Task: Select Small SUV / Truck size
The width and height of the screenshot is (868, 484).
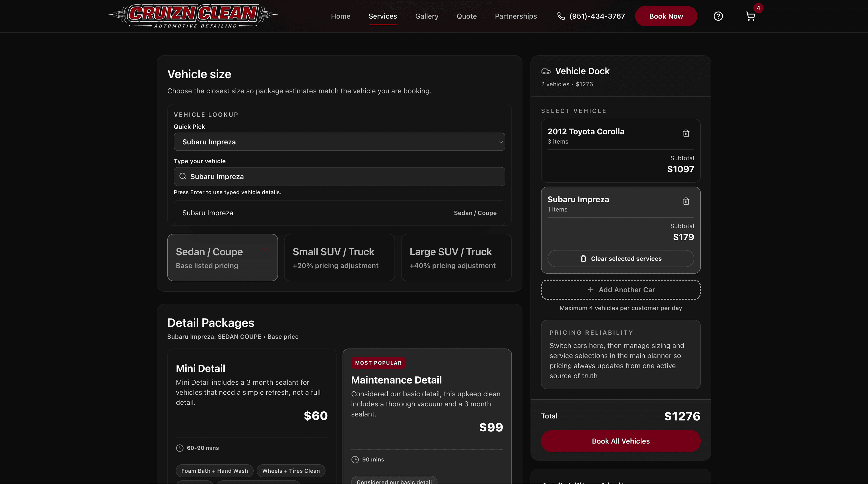Action: [339, 257]
